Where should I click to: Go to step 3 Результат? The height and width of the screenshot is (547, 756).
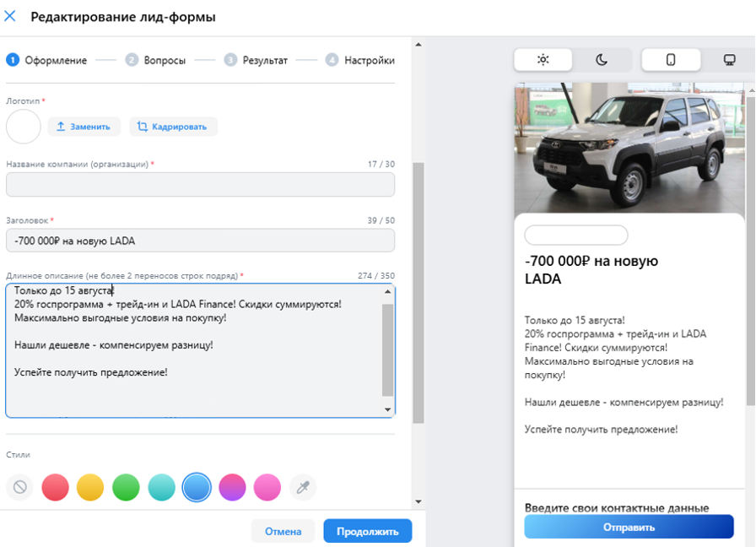tap(256, 60)
